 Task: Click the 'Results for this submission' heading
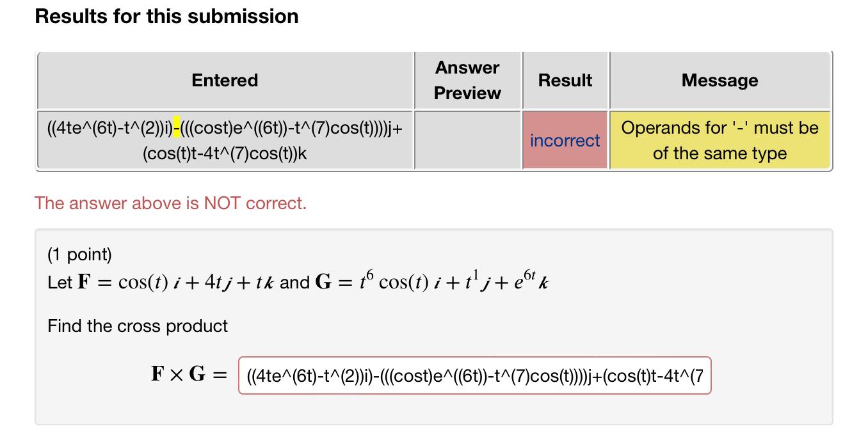coord(167,16)
